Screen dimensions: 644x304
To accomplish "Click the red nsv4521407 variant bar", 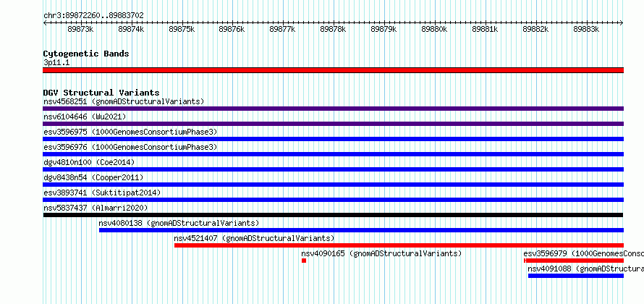I will coord(399,245).
